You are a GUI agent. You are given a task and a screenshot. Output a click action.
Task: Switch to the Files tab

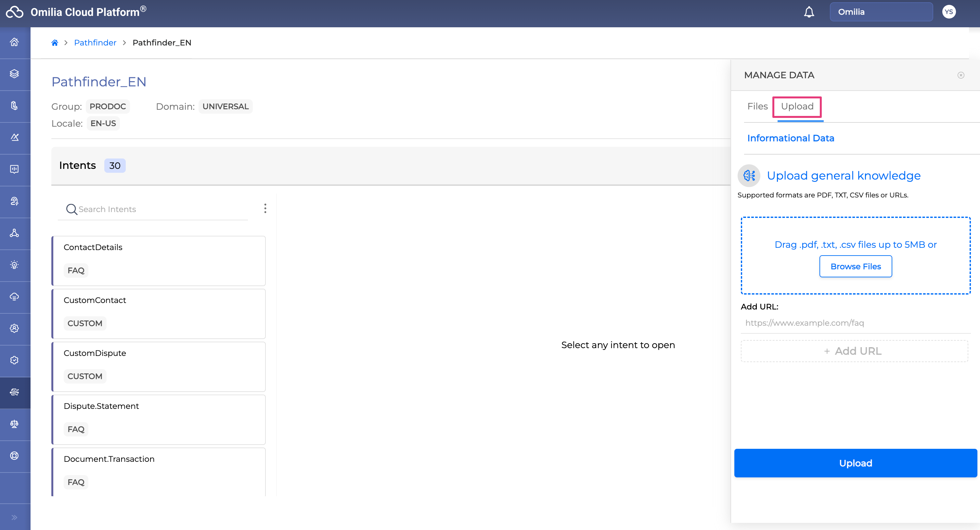point(757,107)
